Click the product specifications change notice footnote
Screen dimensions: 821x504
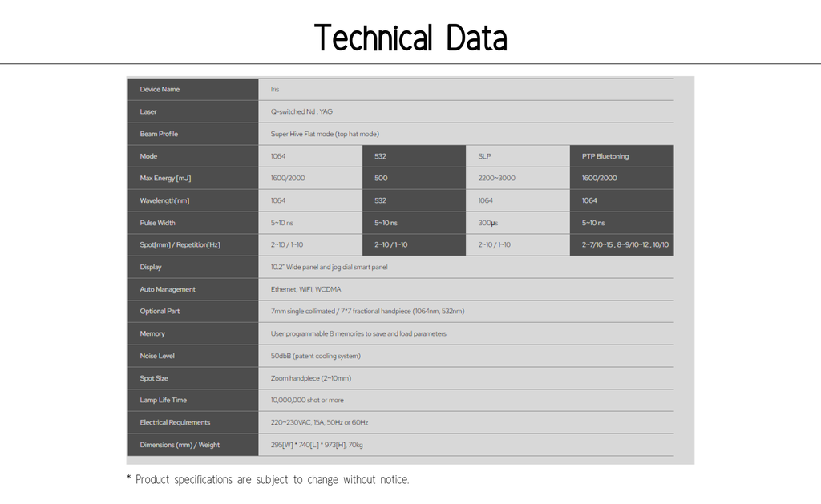pyautogui.click(x=268, y=480)
